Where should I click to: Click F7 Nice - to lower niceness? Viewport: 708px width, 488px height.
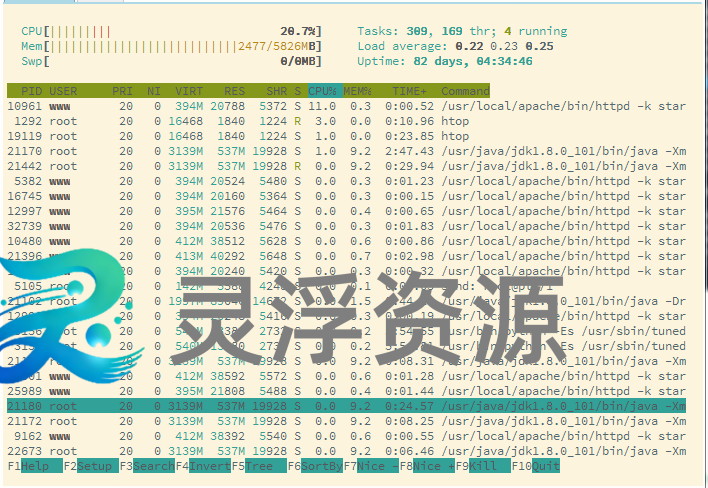pos(371,466)
